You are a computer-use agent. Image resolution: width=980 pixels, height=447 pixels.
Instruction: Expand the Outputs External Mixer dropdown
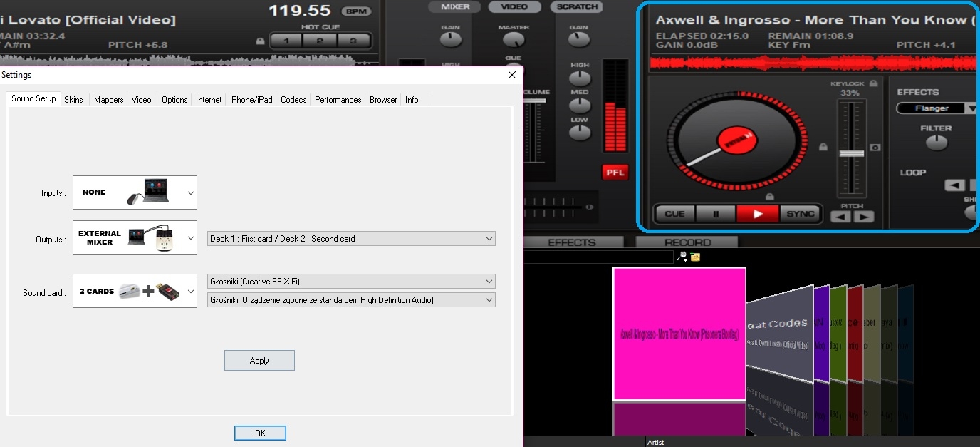point(135,238)
